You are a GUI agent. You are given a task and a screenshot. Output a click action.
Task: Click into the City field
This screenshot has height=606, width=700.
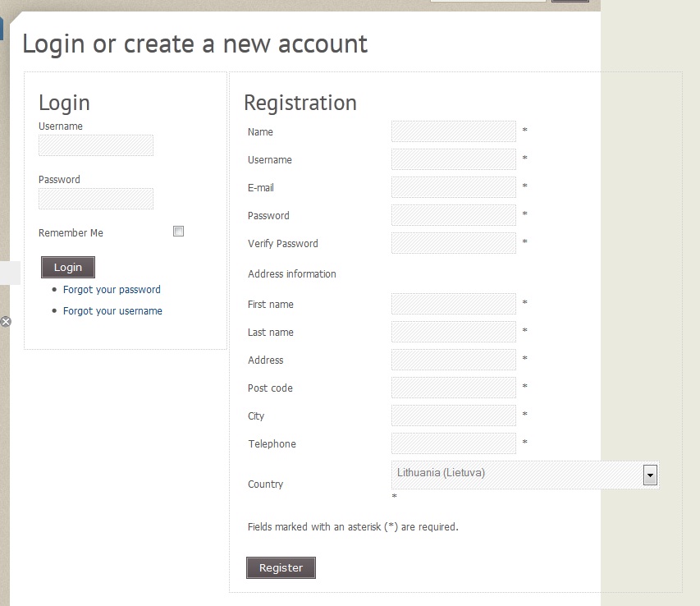pos(454,415)
